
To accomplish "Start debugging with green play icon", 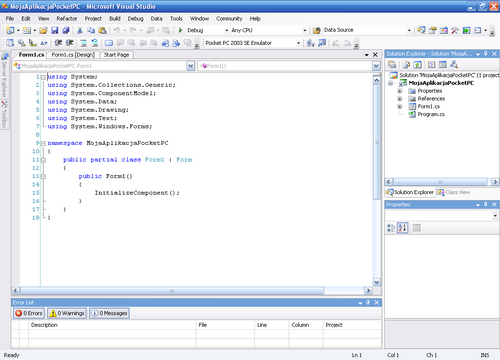I will (180, 30).
